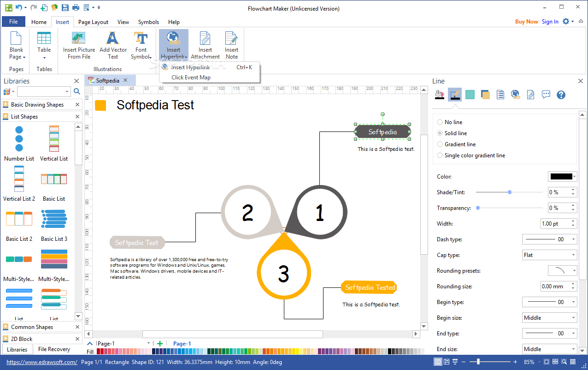The image size is (588, 370).
Task: Click the speech bubble comment icon in panel
Action: tap(546, 95)
